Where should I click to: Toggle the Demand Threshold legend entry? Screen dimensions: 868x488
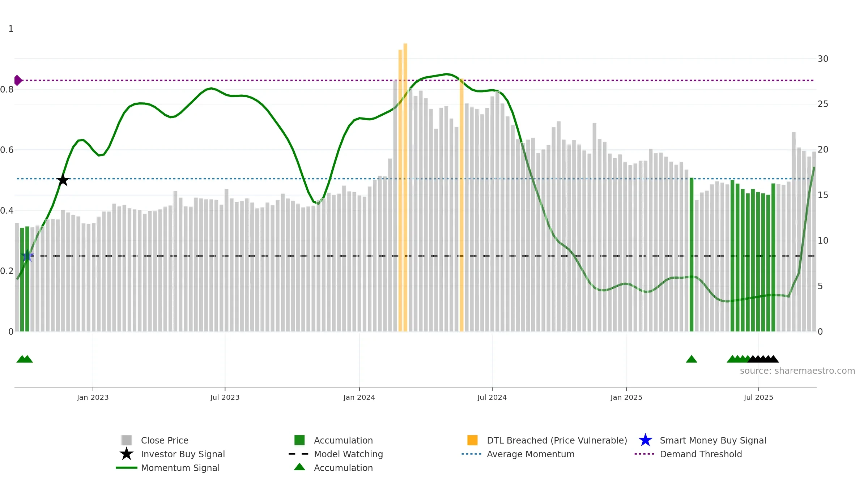pos(688,454)
